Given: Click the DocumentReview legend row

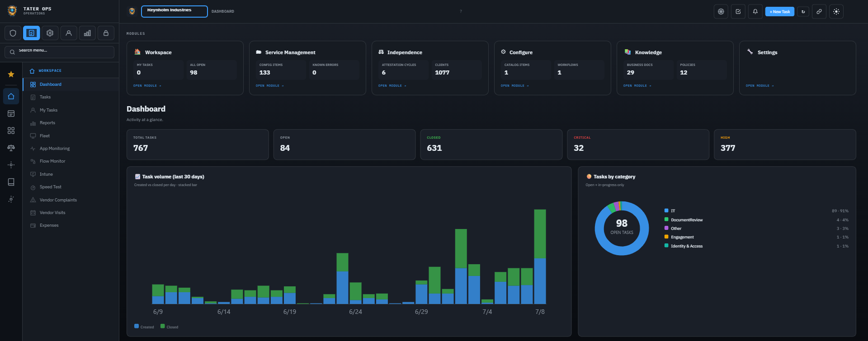Looking at the screenshot, I should [x=756, y=220].
